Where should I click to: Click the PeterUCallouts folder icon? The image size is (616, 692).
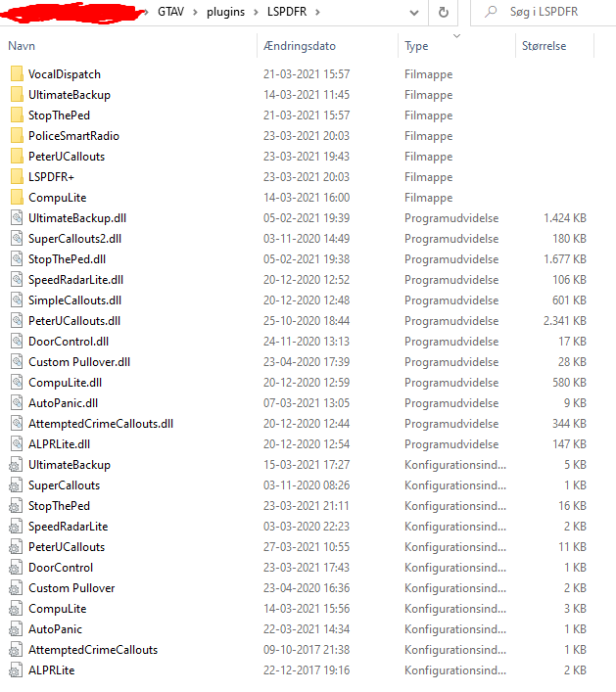coord(17,157)
